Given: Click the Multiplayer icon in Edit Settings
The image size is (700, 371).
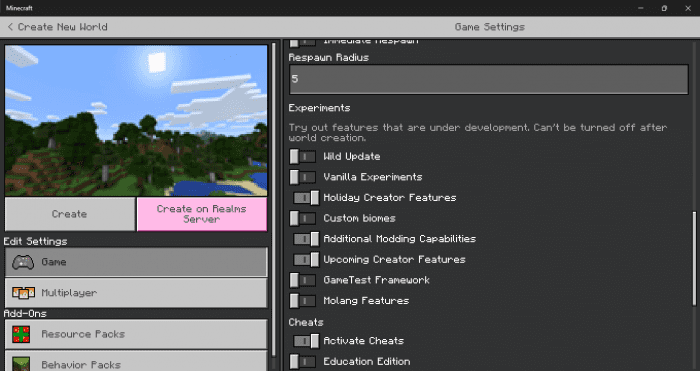Looking at the screenshot, I should 23,293.
